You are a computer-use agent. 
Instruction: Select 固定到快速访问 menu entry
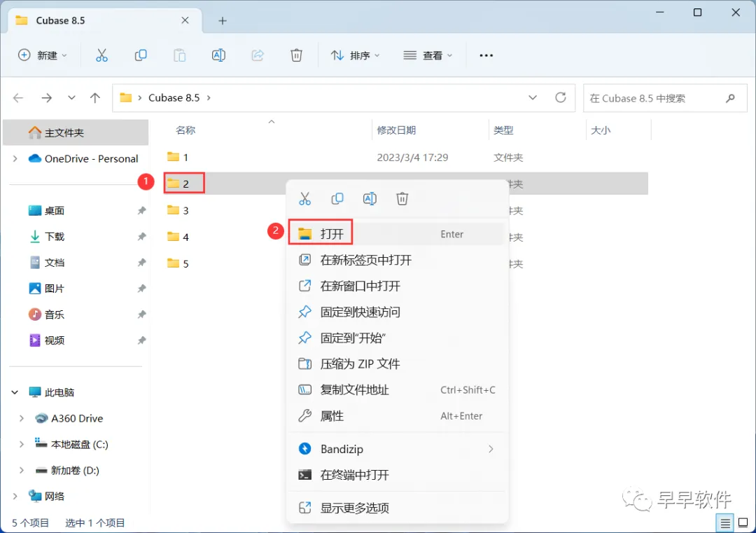398,312
